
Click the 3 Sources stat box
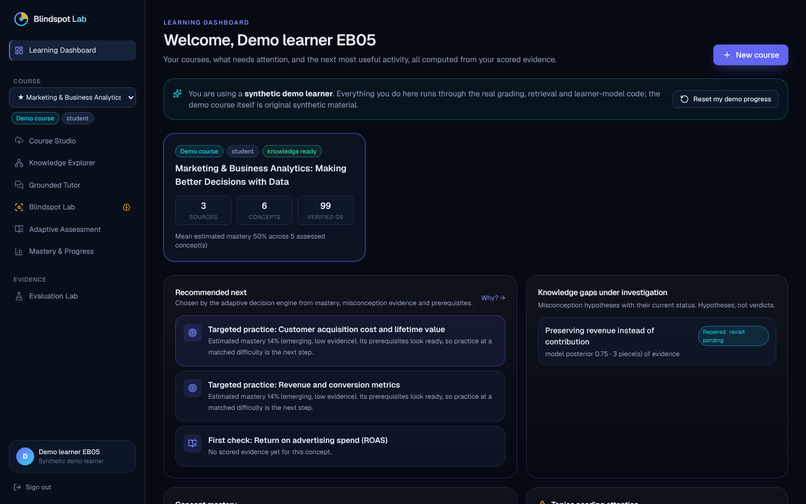(203, 210)
